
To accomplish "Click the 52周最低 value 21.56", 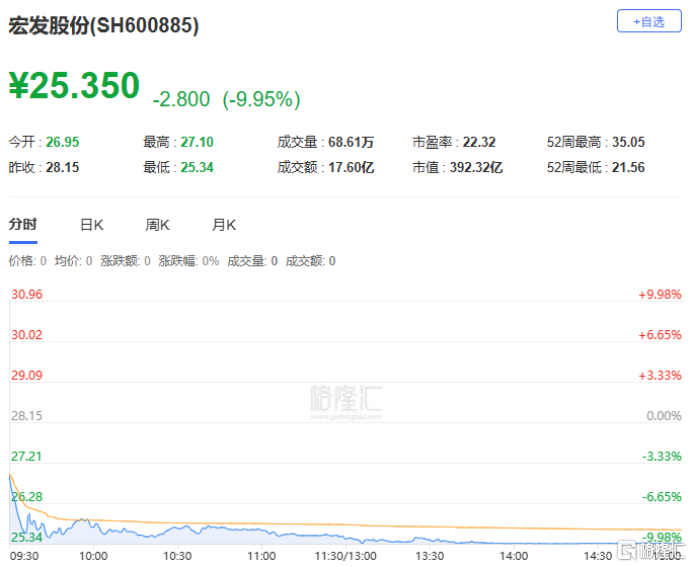I will 628,167.
